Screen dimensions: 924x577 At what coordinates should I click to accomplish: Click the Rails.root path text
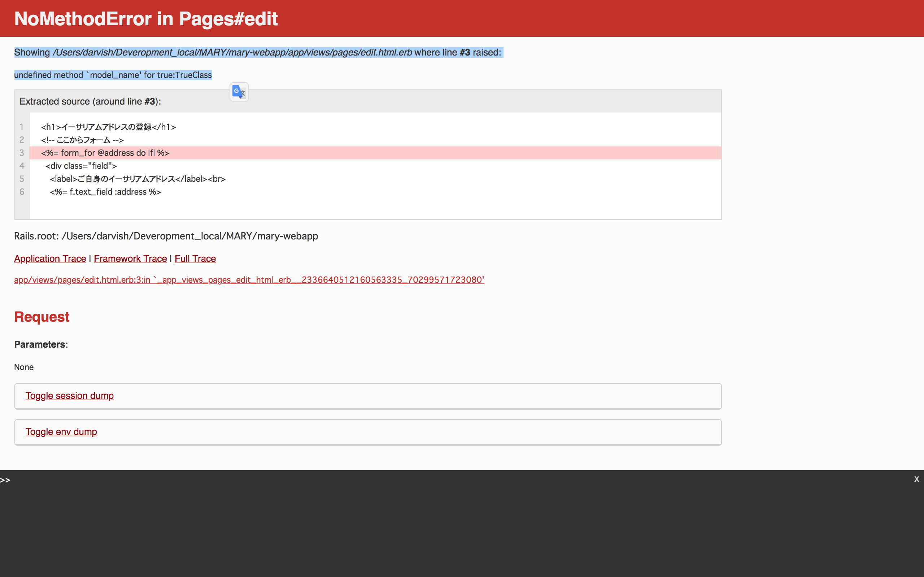[166, 236]
